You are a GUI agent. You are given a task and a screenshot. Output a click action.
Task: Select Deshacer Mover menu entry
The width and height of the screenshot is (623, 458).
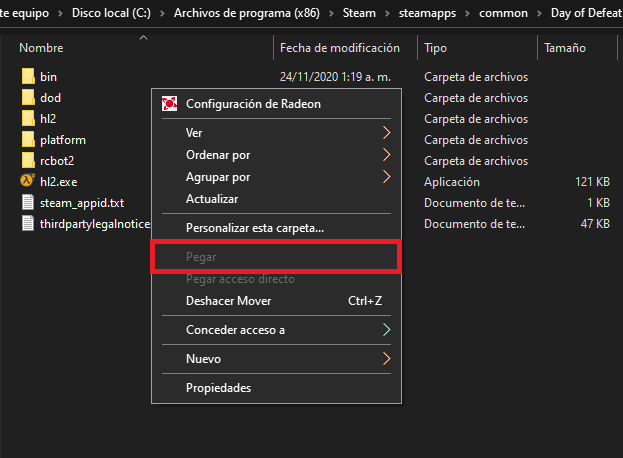228,301
